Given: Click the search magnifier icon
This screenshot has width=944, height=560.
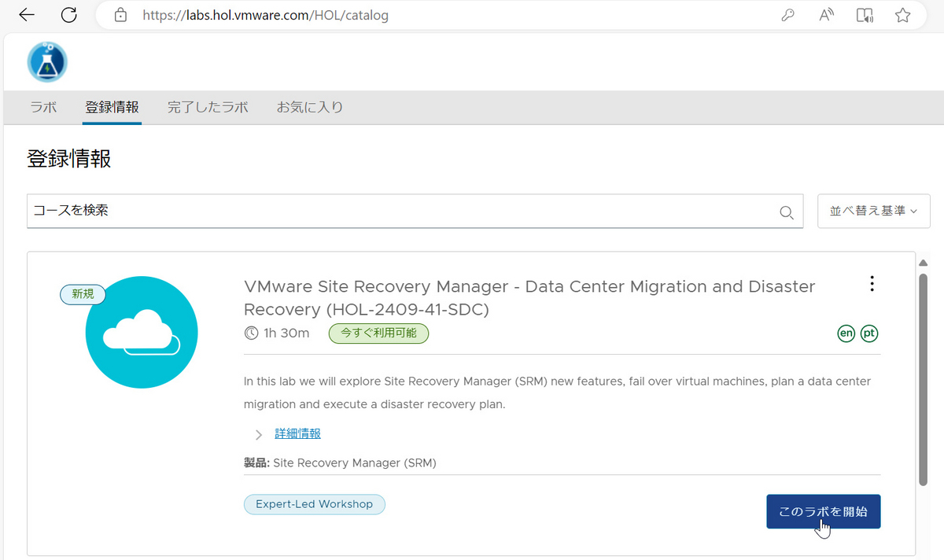Looking at the screenshot, I should click(x=786, y=212).
